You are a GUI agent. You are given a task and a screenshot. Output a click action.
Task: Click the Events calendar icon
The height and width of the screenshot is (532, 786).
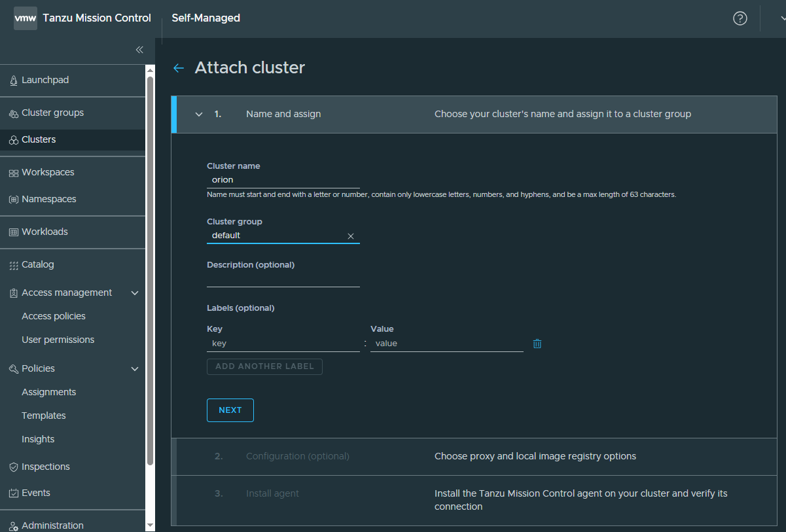(x=14, y=493)
